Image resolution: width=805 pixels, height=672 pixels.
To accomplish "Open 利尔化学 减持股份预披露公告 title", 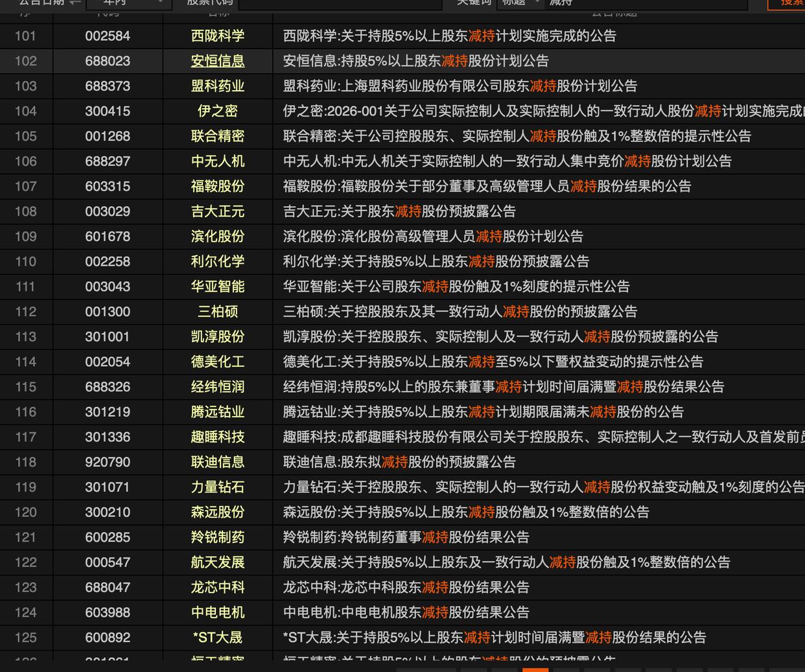I will (x=436, y=262).
